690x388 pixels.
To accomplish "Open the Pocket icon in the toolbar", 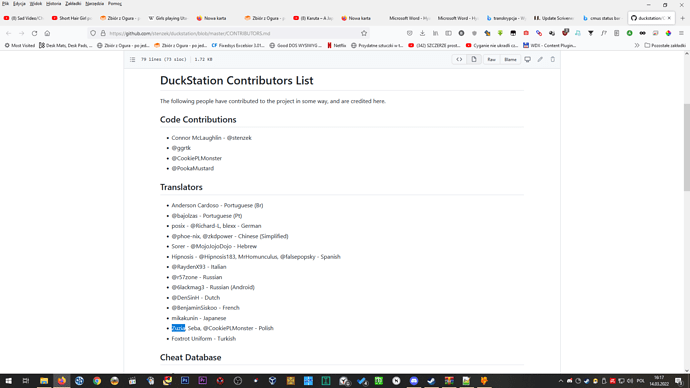I will (x=410, y=33).
